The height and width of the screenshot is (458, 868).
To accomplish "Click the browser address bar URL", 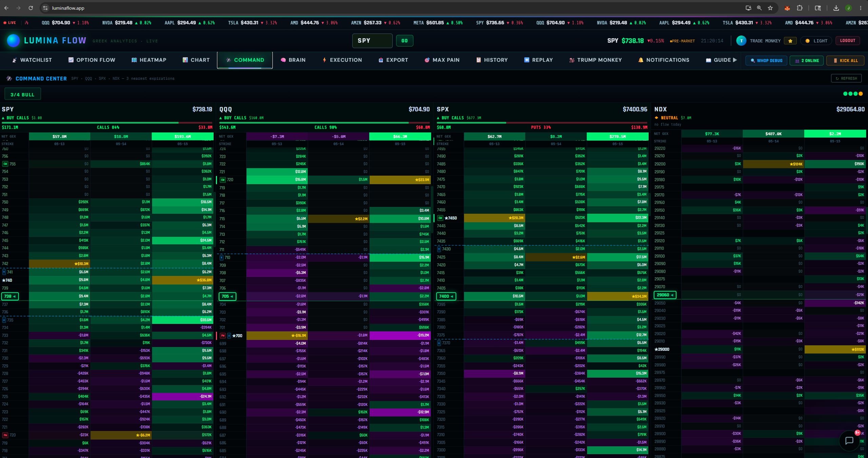I will pos(68,8).
